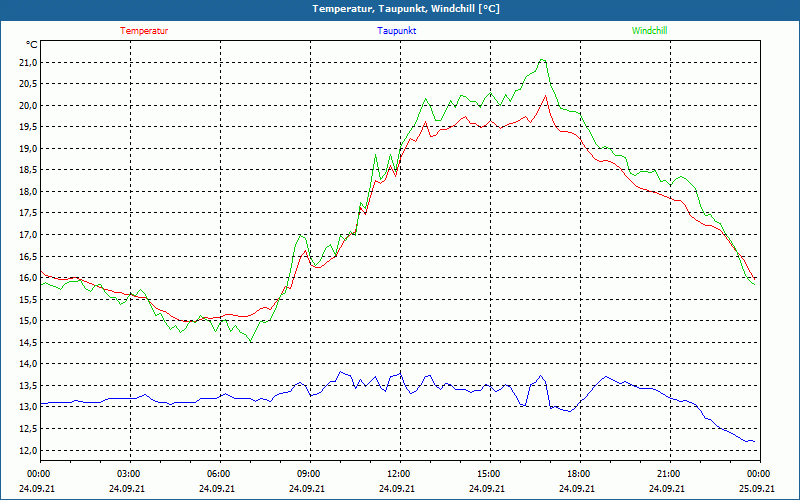Click the 15:00 time axis label

coord(489,474)
